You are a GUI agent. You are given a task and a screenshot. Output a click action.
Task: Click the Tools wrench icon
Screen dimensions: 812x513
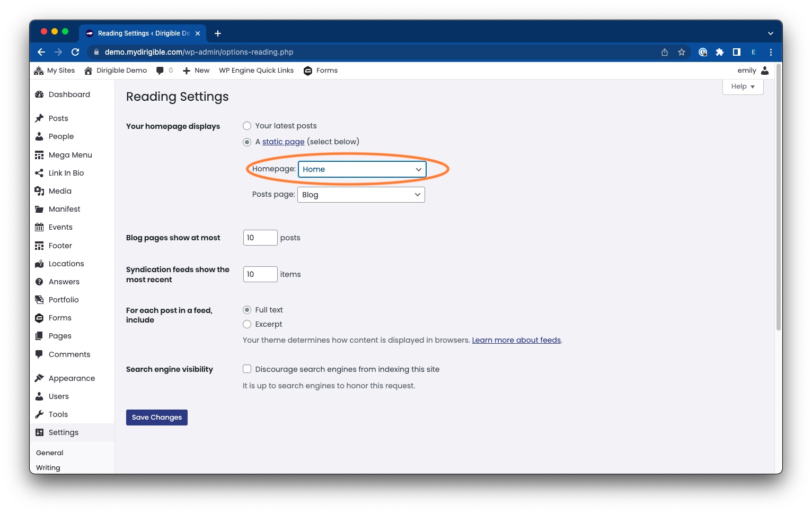(x=39, y=414)
